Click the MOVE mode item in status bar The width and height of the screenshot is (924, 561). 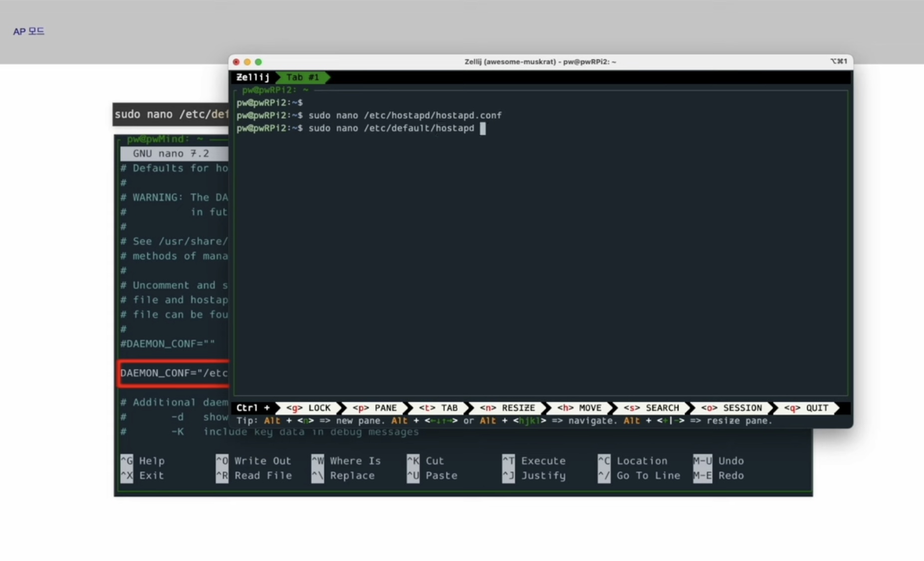pos(579,408)
